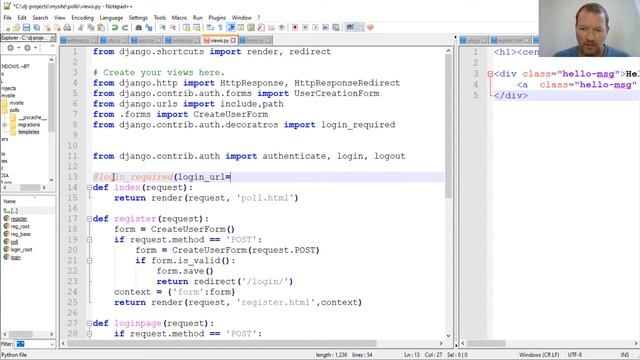The height and width of the screenshot is (360, 640).
Task: Click Explorer panel back navigation icon
Action: click(10, 48)
